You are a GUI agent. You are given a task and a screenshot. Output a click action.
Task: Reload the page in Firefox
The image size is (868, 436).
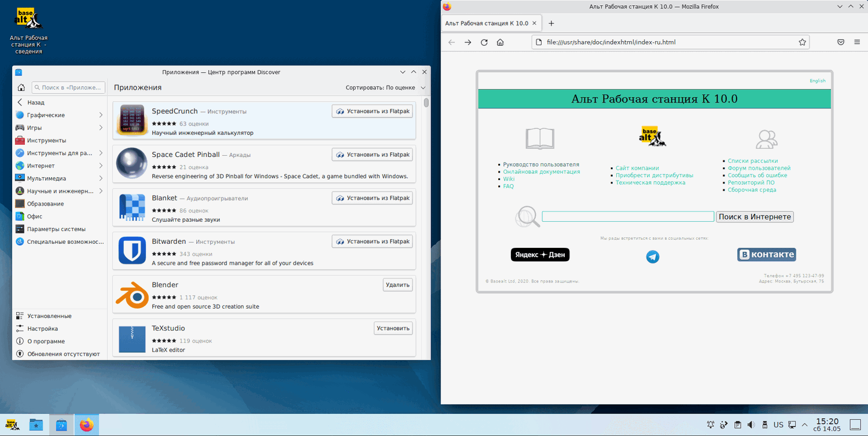tap(484, 42)
